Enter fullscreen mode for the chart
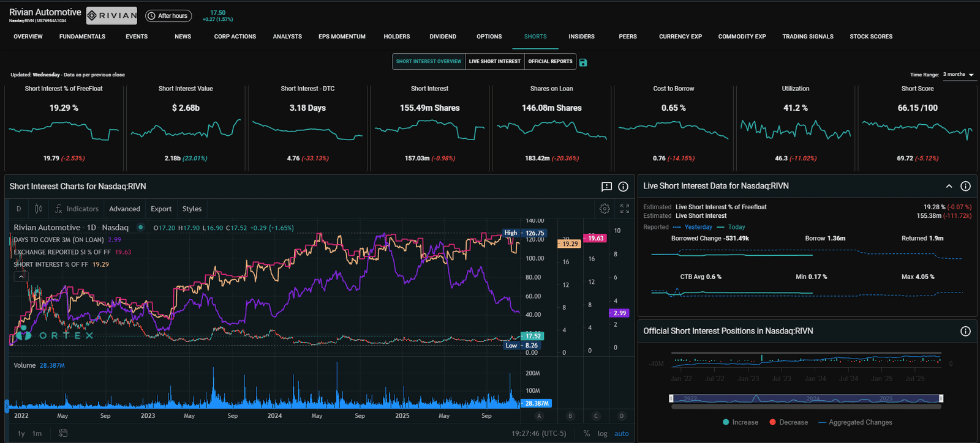 [625, 209]
